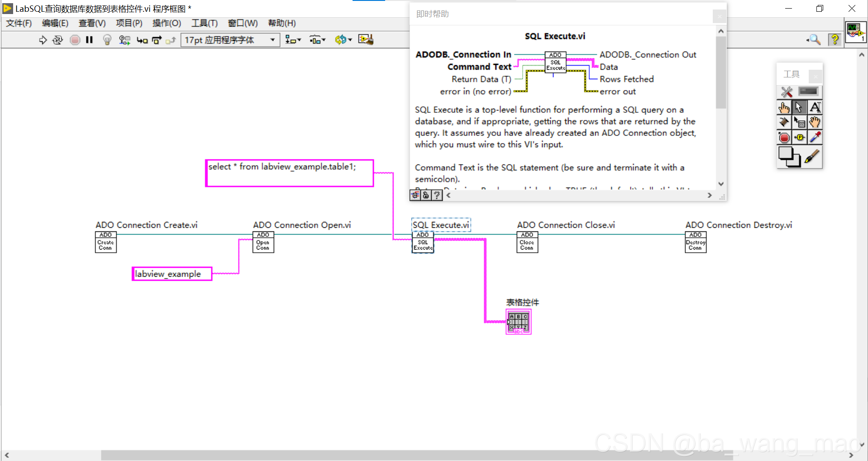Click block diagram horizontal scrollbar thumb
The height and width of the screenshot is (461, 868).
click(416, 455)
